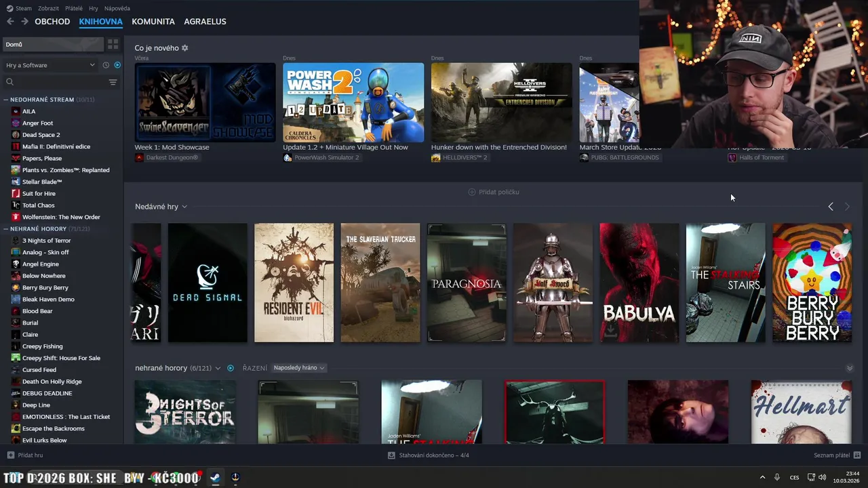Screen dimensions: 868x488
Task: Open the Naposledy hráno sort dropdown
Action: coord(299,368)
